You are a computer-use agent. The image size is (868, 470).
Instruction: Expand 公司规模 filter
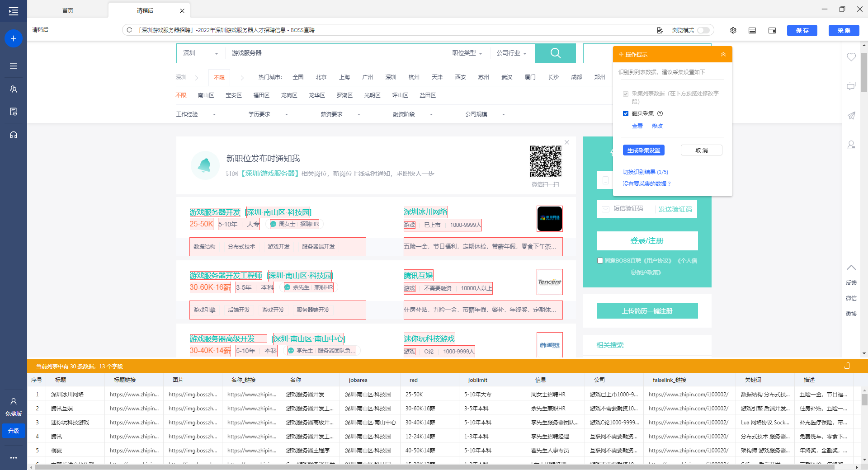click(x=485, y=114)
